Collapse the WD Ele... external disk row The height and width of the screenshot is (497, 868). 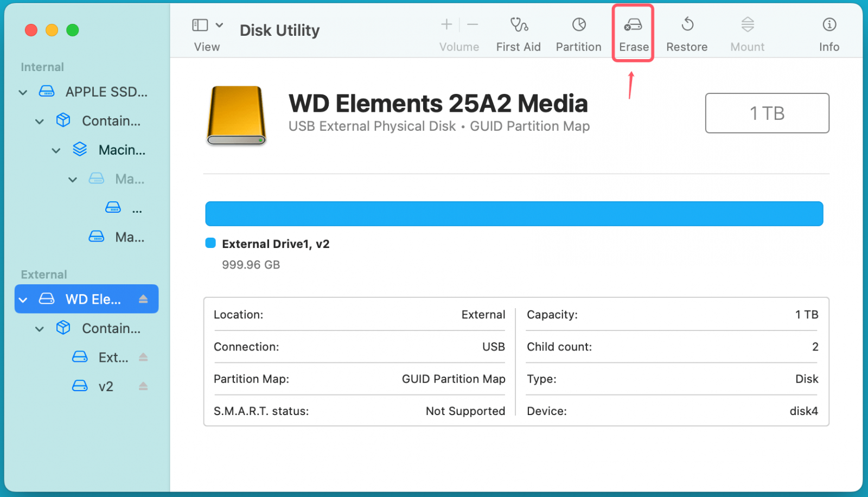23,300
